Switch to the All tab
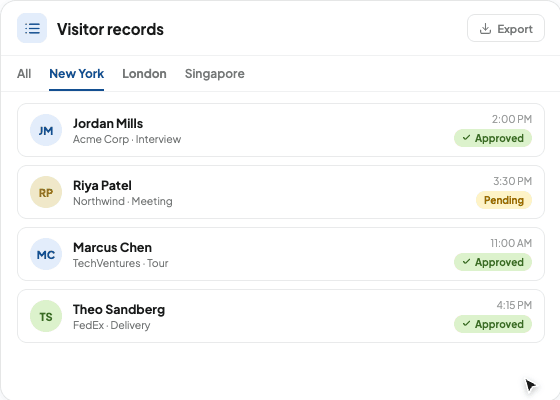 (x=24, y=74)
